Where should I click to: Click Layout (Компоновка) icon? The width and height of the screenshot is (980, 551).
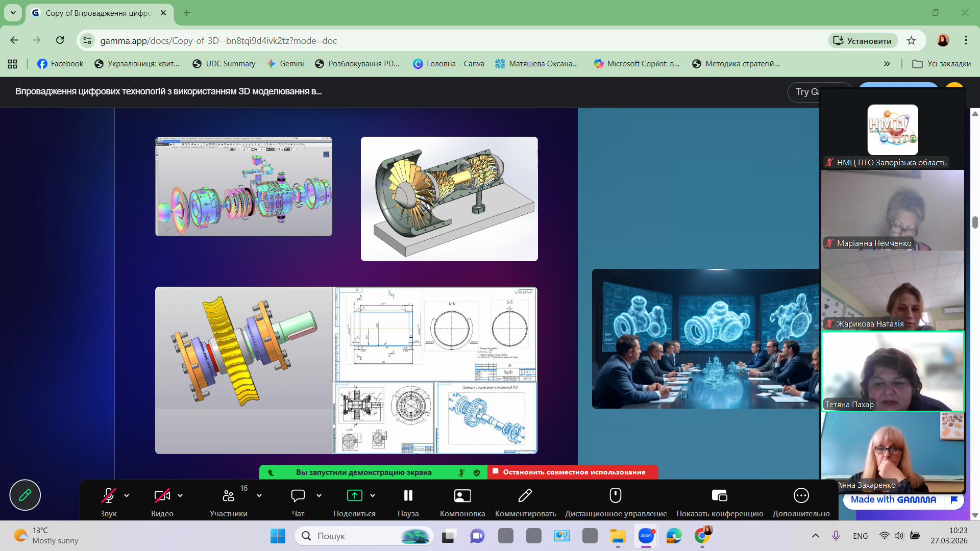tap(462, 495)
